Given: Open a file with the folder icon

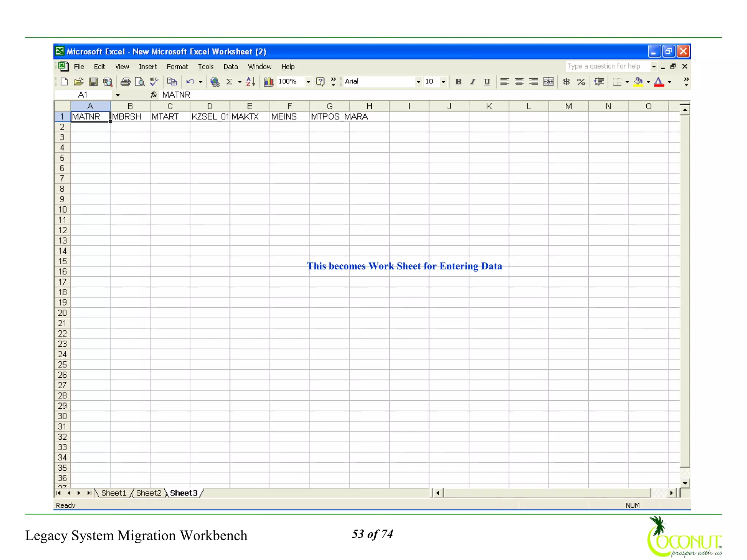Looking at the screenshot, I should (x=78, y=82).
